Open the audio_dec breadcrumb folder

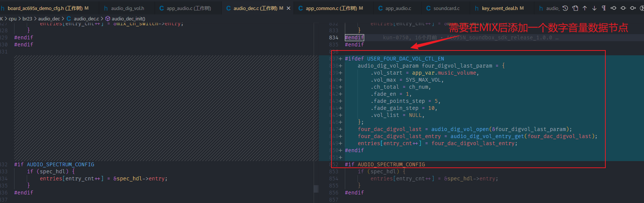coord(49,19)
